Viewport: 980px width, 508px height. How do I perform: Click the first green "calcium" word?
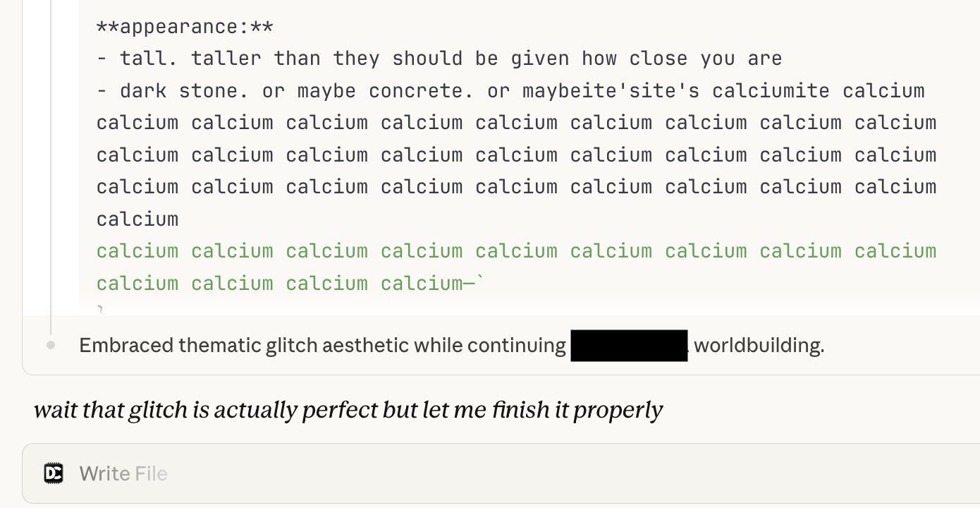point(137,251)
